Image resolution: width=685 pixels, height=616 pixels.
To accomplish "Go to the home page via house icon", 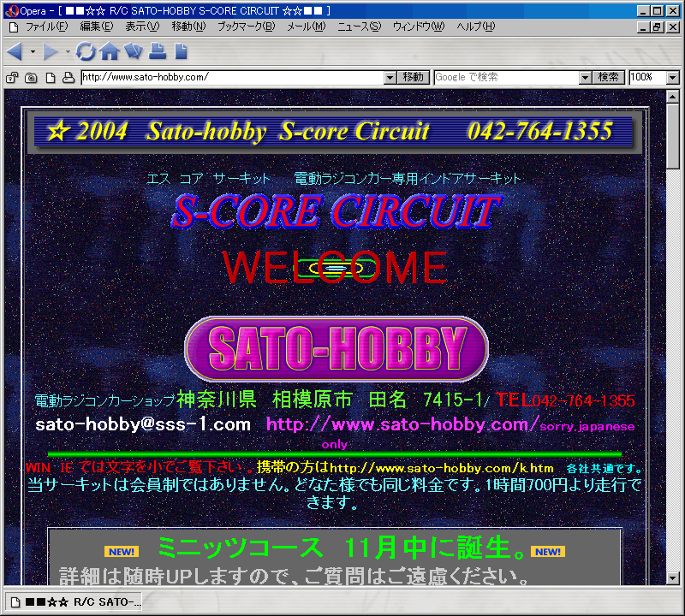I will coord(110,51).
